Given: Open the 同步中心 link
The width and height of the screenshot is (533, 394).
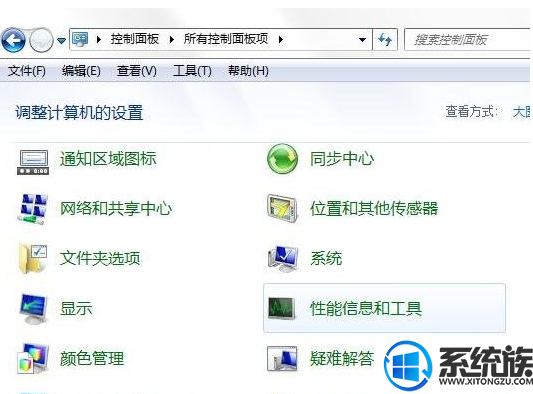Looking at the screenshot, I should point(342,159).
